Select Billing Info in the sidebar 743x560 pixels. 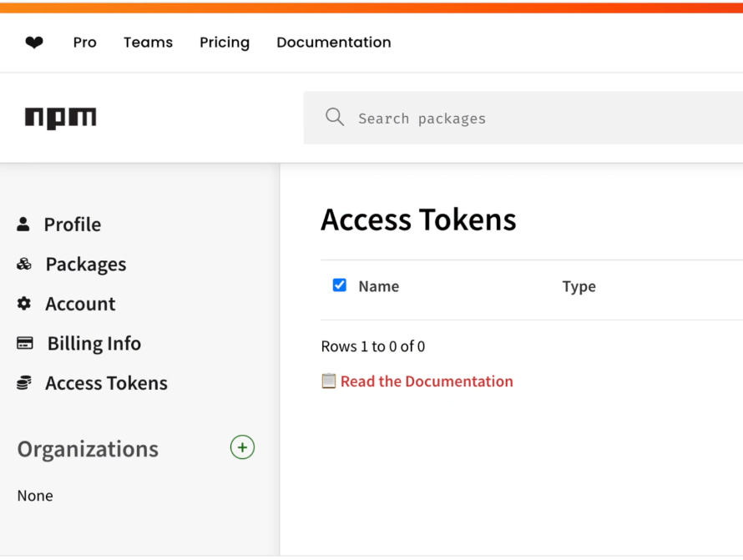pos(94,343)
